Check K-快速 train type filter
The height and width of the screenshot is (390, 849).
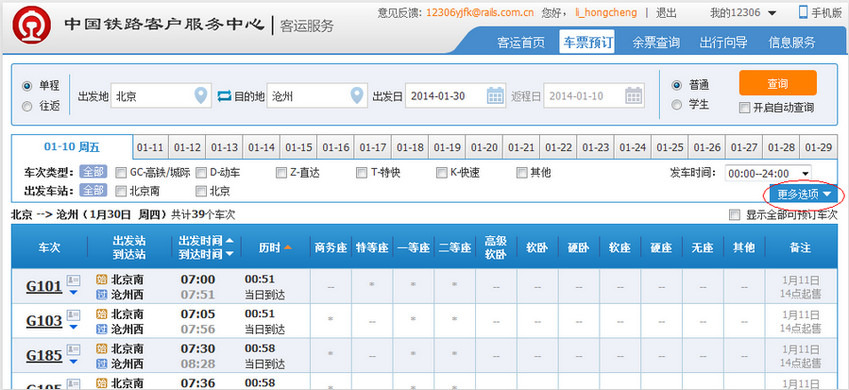click(442, 173)
